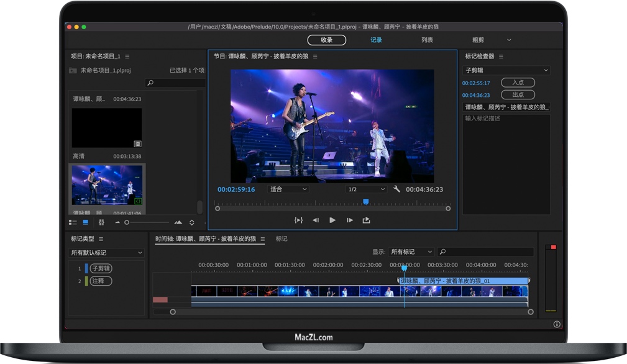Switch to the 收录 tab

point(326,39)
